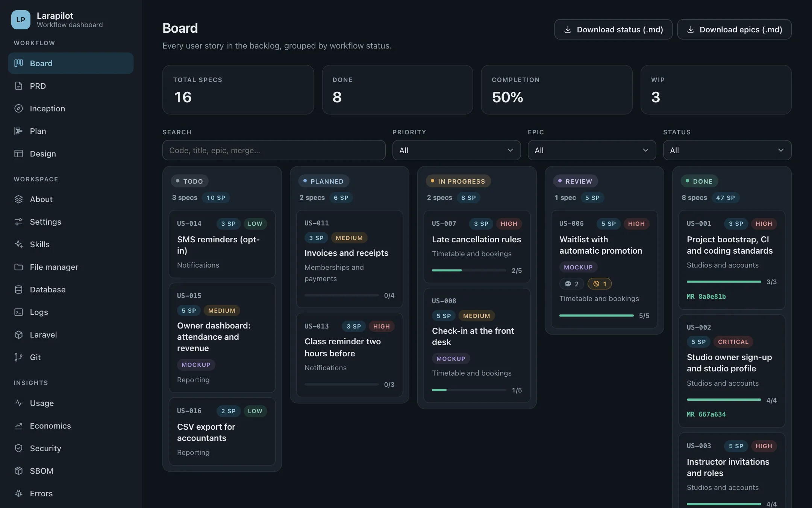Click the PRD document icon
This screenshot has height=508, width=812.
pos(18,86)
